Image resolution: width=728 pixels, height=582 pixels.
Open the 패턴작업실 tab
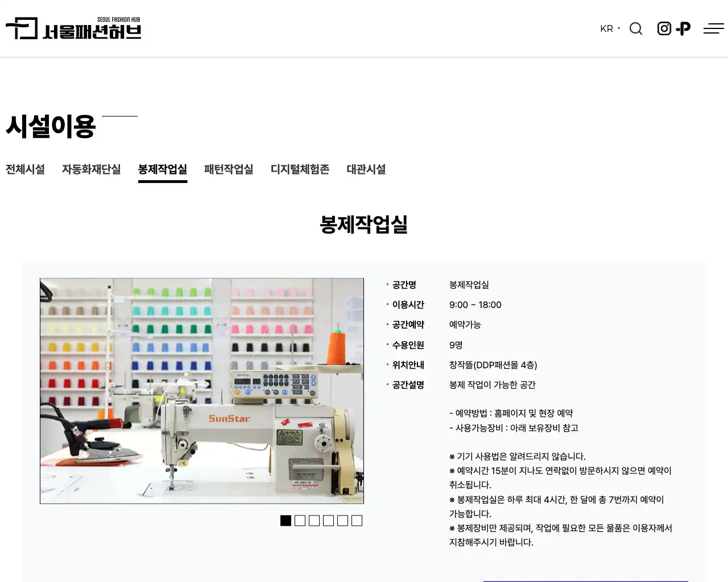point(228,169)
